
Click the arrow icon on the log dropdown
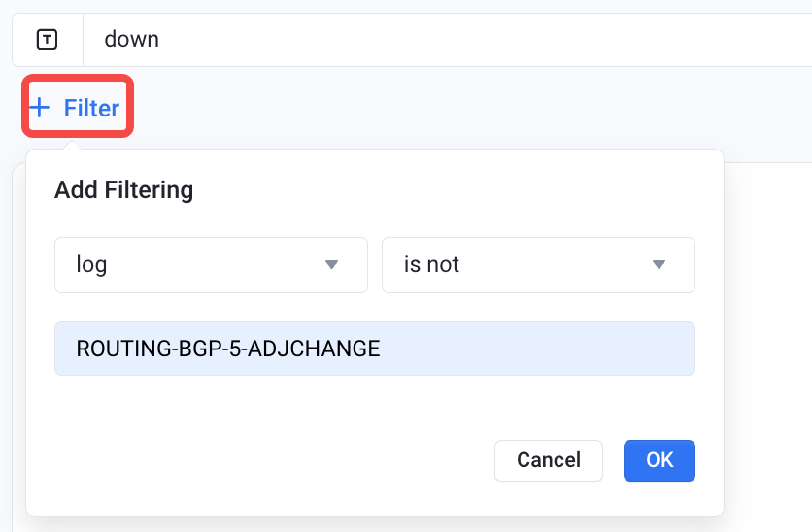pyautogui.click(x=331, y=264)
